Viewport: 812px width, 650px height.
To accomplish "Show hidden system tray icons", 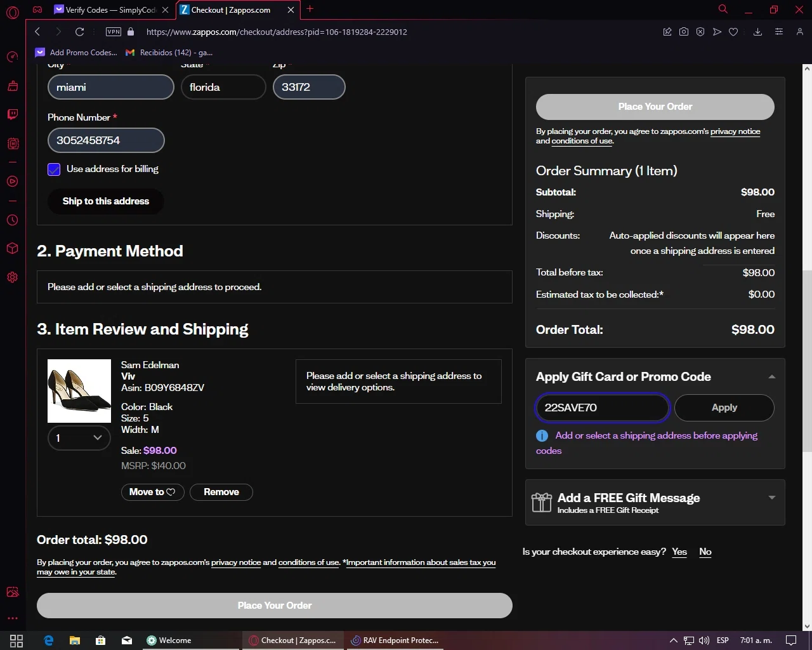I will (x=673, y=640).
